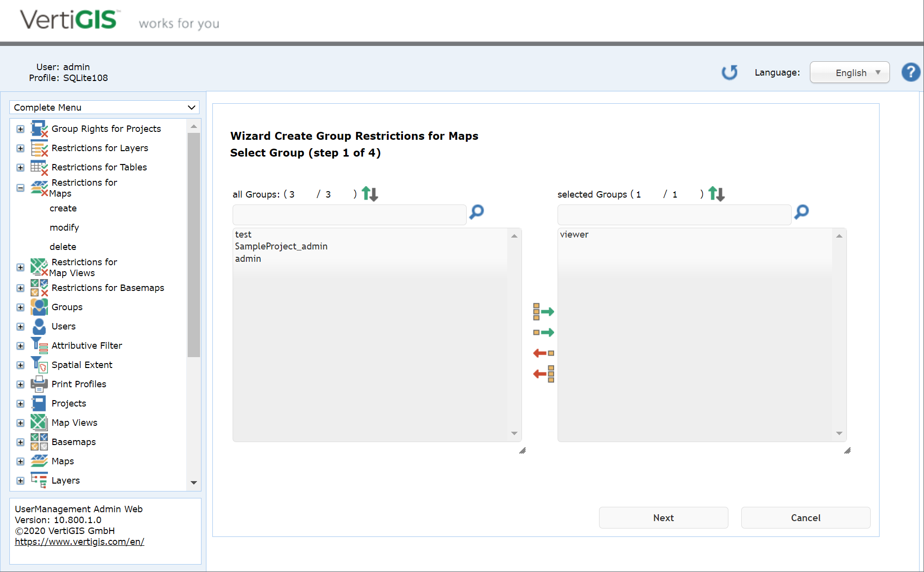Viewport: 924px width, 572px height.
Task: Click the magnifier beside selected Groups
Action: (801, 212)
